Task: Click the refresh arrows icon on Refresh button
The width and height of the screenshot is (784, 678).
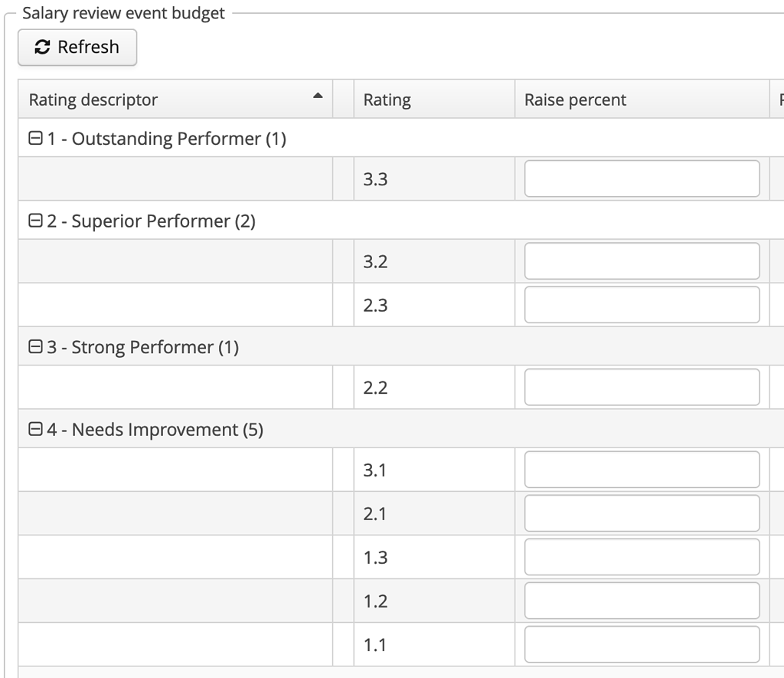Action: [41, 47]
